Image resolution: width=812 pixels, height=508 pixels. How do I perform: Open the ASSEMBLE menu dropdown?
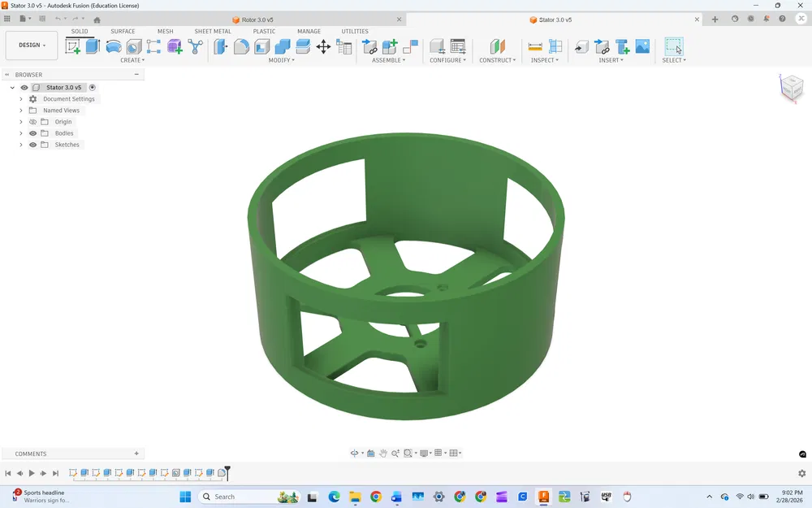tap(388, 60)
